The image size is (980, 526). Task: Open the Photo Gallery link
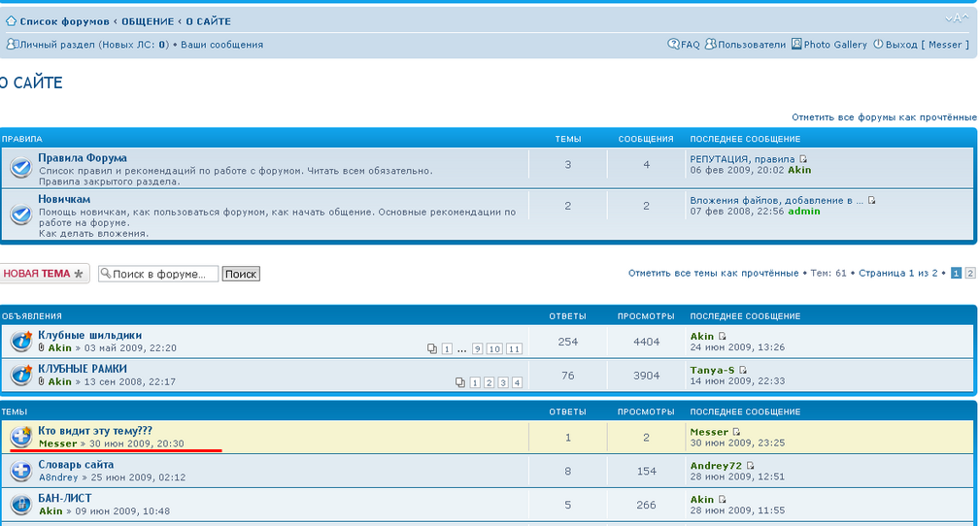(828, 45)
